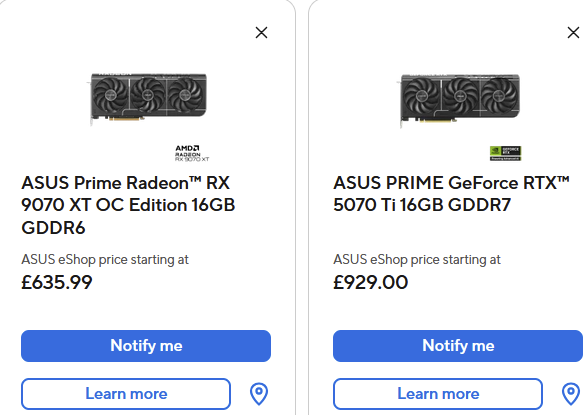587x415 pixels.
Task: Close the Radeon RX 9070 XT card
Action: (261, 33)
